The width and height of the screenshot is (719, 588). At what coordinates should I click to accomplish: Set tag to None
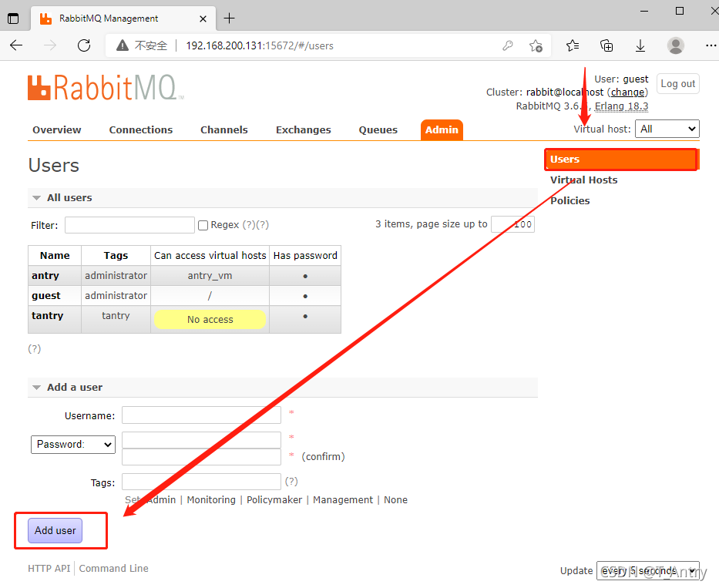pyautogui.click(x=395, y=500)
